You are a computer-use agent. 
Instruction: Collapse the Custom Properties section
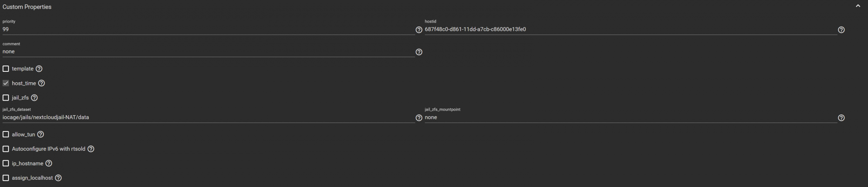click(858, 6)
